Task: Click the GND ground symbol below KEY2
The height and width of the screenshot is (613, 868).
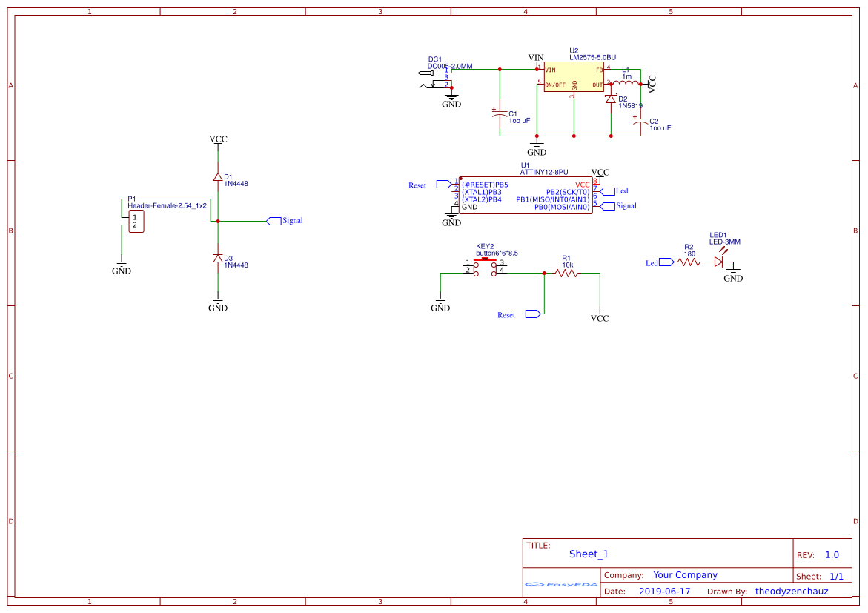Action: tap(441, 302)
